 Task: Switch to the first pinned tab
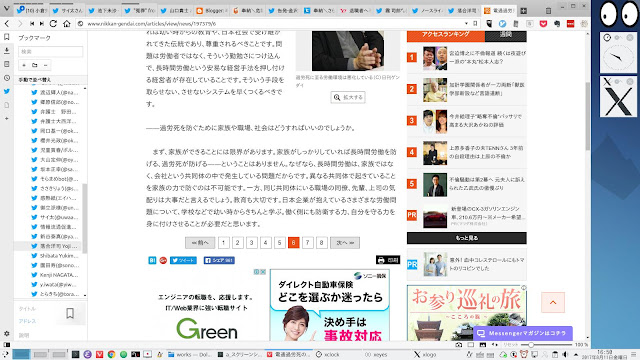(x=32, y=11)
